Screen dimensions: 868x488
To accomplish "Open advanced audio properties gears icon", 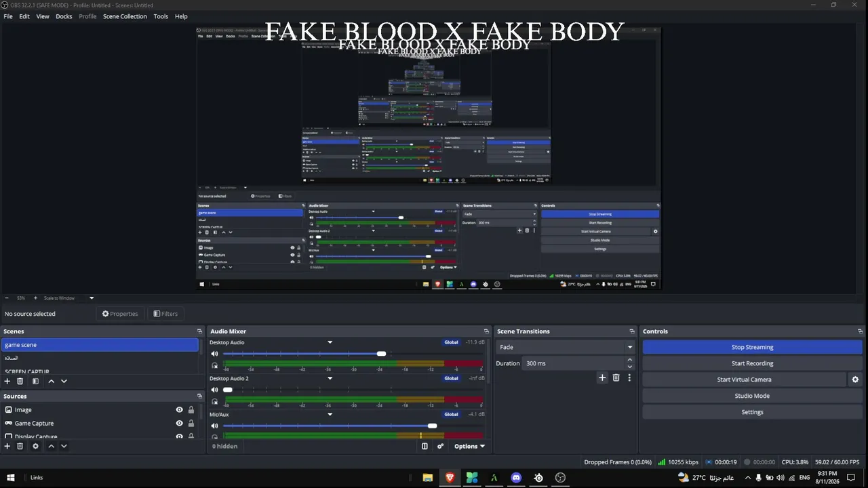I will 440,446.
